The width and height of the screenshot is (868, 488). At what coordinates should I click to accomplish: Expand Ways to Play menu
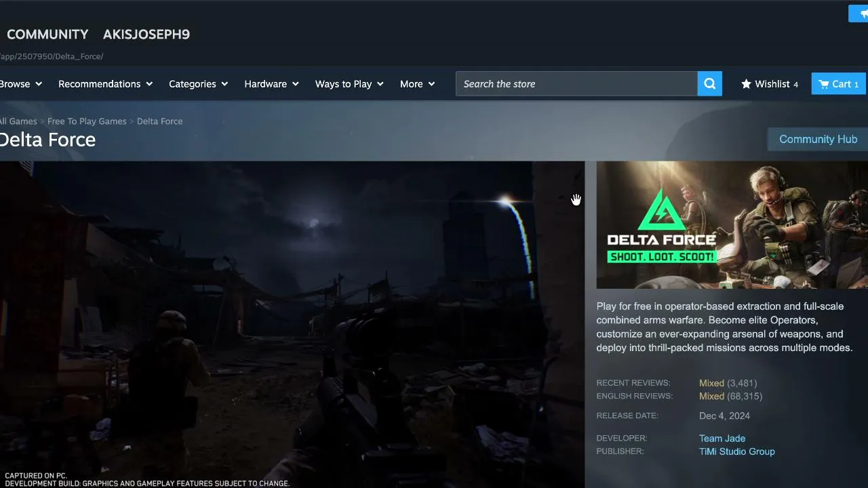click(x=349, y=84)
